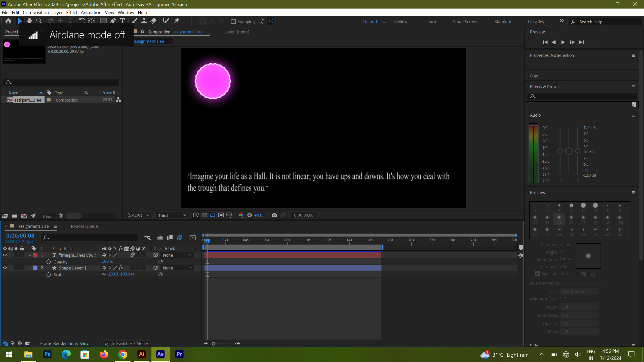Screen dimensions: 644x362
Task: Take a snapshot with camera icon
Action: (x=274, y=215)
